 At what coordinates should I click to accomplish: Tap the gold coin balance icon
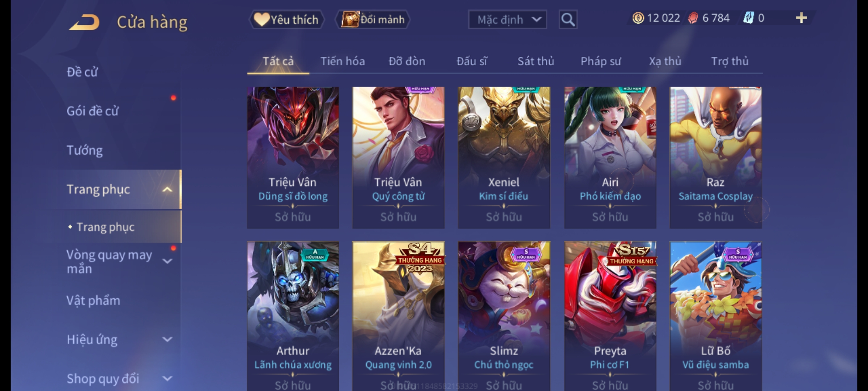point(638,18)
